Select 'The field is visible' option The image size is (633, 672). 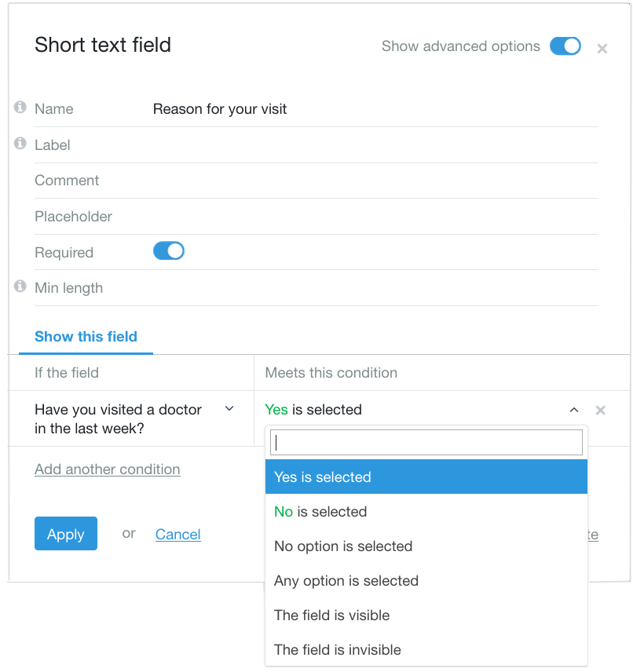[x=426, y=615]
